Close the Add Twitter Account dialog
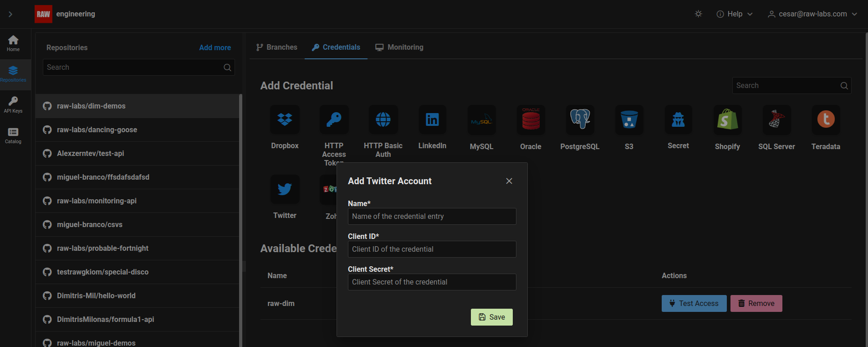This screenshot has width=868, height=347. pyautogui.click(x=509, y=181)
